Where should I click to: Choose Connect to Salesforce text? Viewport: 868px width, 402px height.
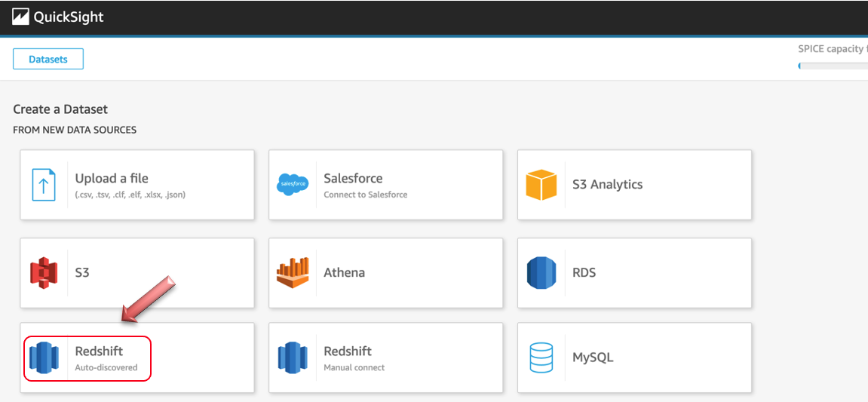(365, 195)
